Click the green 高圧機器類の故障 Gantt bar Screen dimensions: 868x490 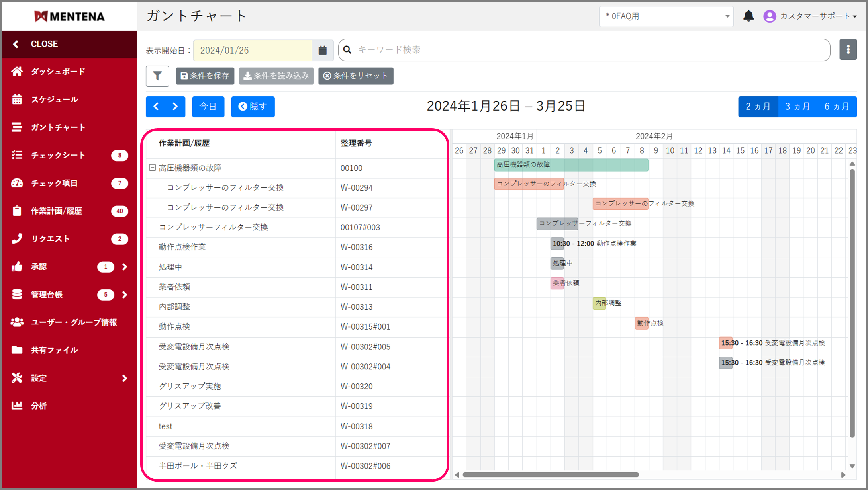[571, 165]
